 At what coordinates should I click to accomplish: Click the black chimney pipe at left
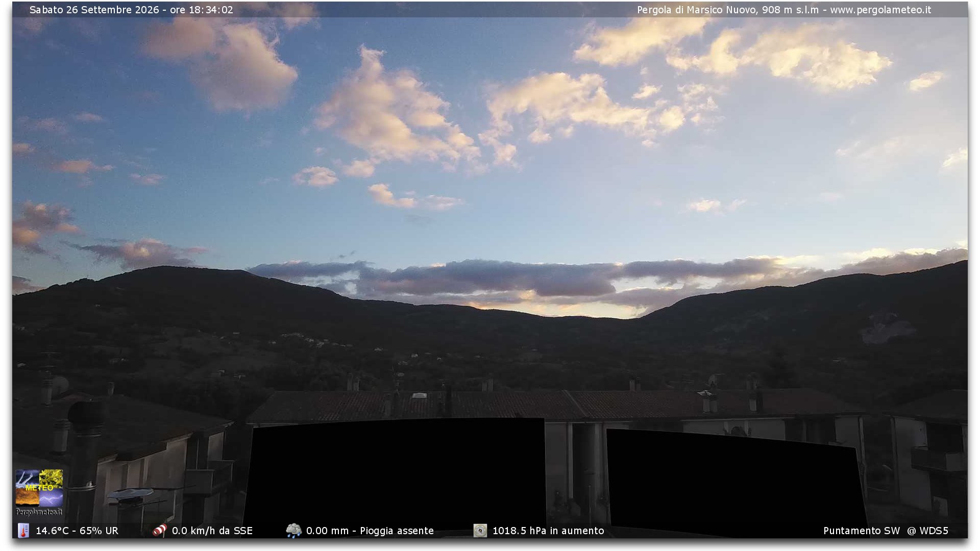[84, 462]
